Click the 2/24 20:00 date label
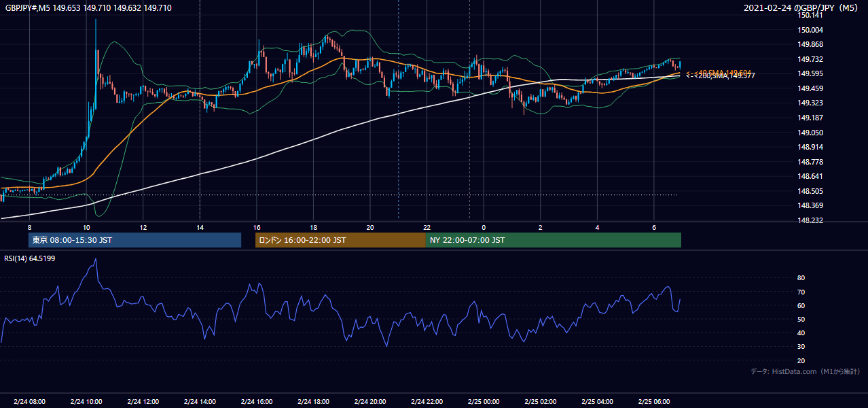868x408 pixels. click(x=370, y=402)
